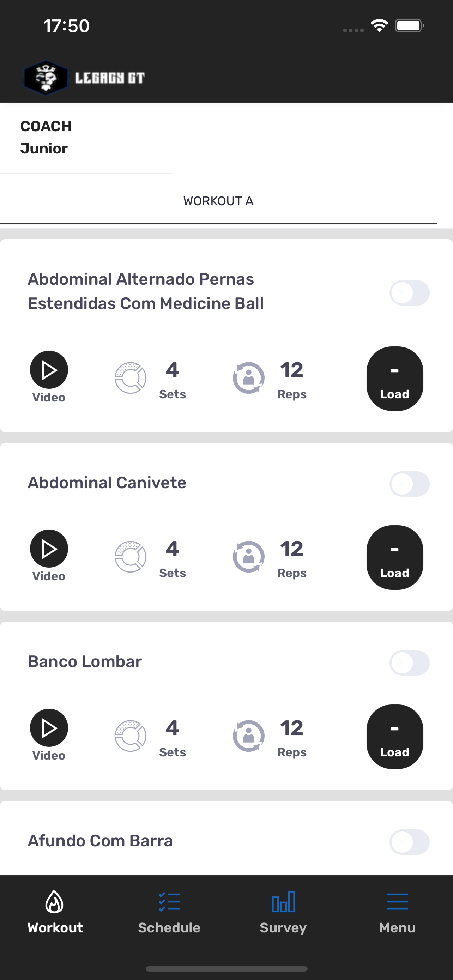Open the Load button for Banco Lombar
453x980 pixels.
pyautogui.click(x=394, y=737)
